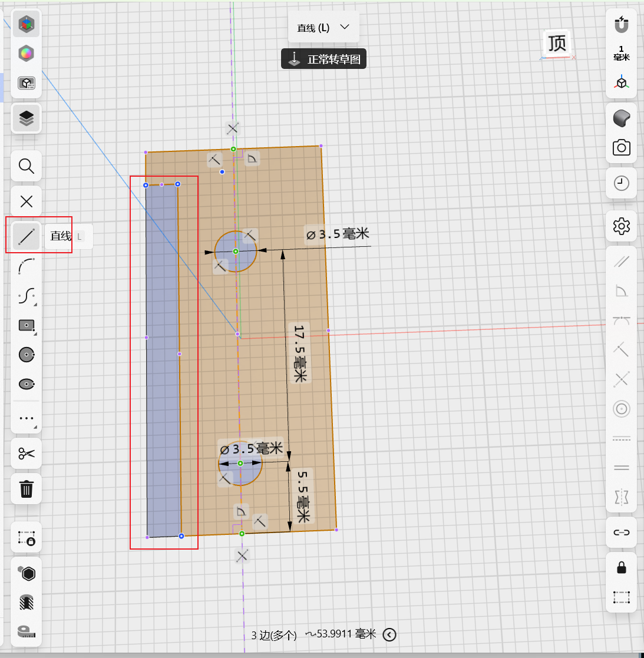This screenshot has height=658, width=644.
Task: Apply the equal constraint icon
Action: point(622,468)
